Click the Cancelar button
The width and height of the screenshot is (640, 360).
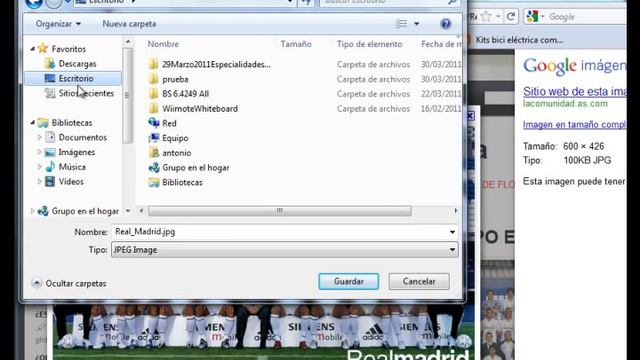[419, 281]
